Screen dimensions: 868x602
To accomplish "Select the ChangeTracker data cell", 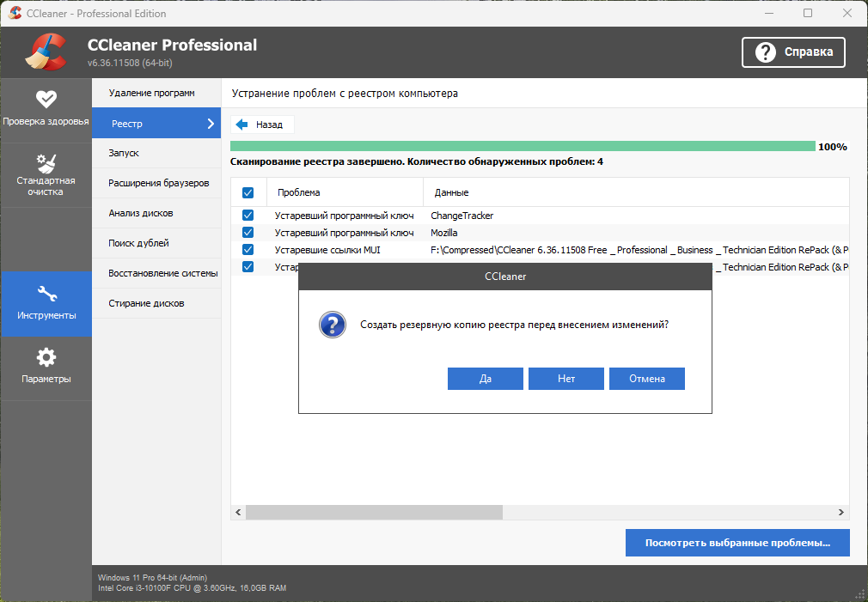I will (x=462, y=216).
